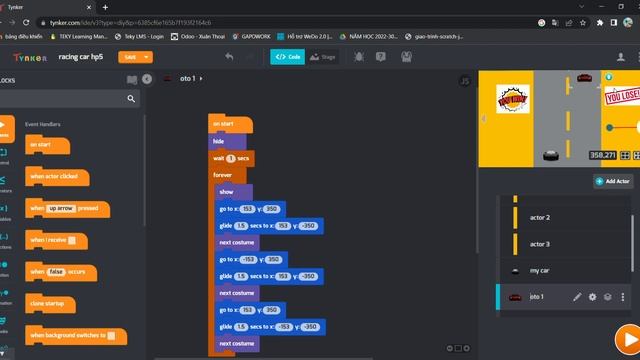Screen dimensions: 640x360
Task: Click the 'hide' block in script
Action: [x=227, y=141]
